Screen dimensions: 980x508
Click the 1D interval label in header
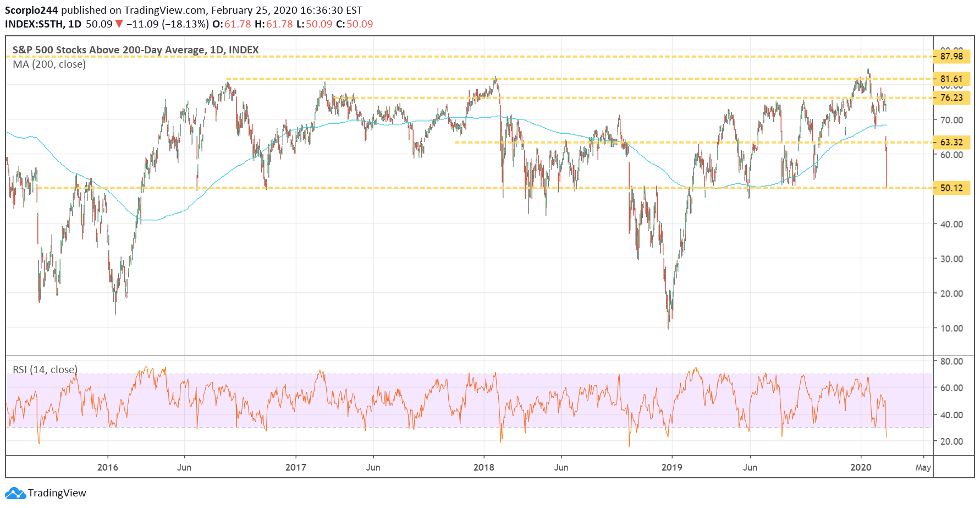[75, 24]
